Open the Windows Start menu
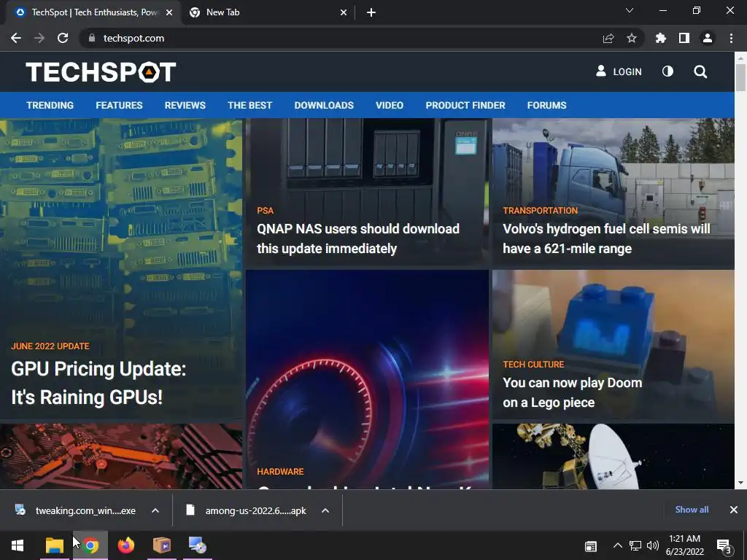The height and width of the screenshot is (560, 747). 18,545
